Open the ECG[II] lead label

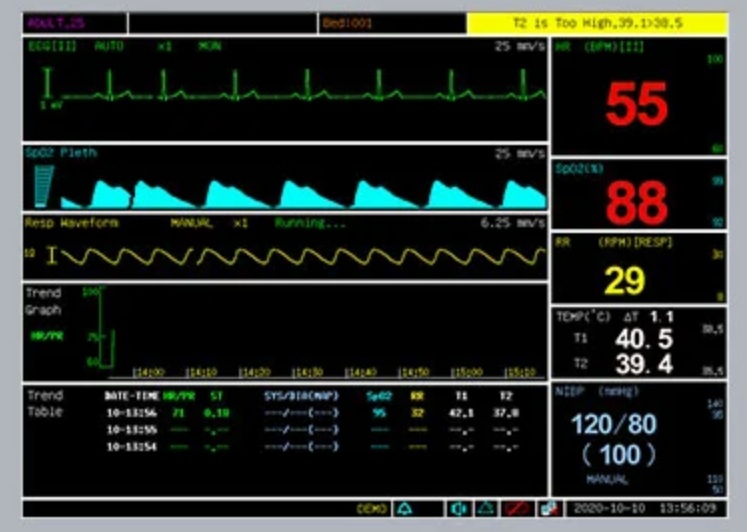[x=52, y=46]
